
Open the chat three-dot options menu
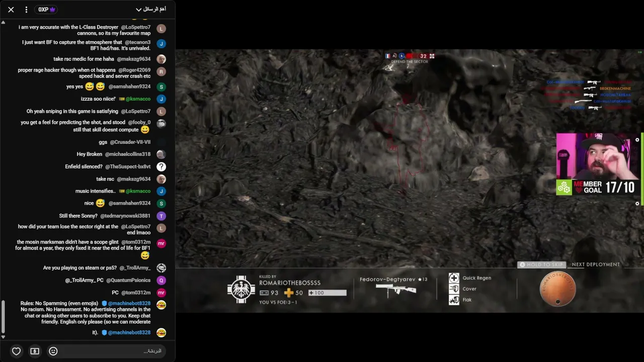tap(26, 10)
